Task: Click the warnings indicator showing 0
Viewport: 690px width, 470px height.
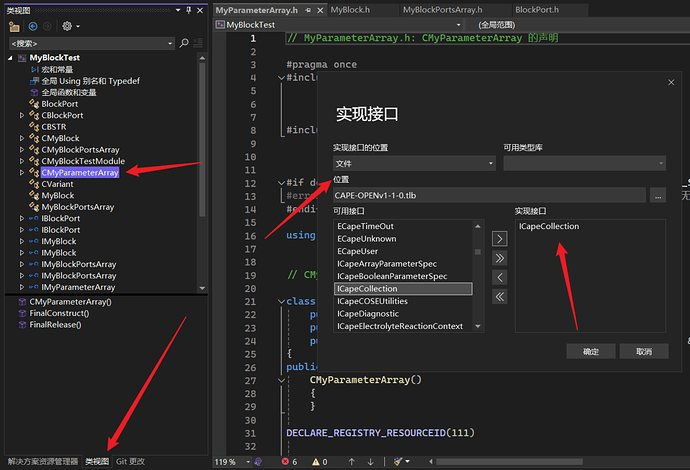Action: (x=320, y=462)
